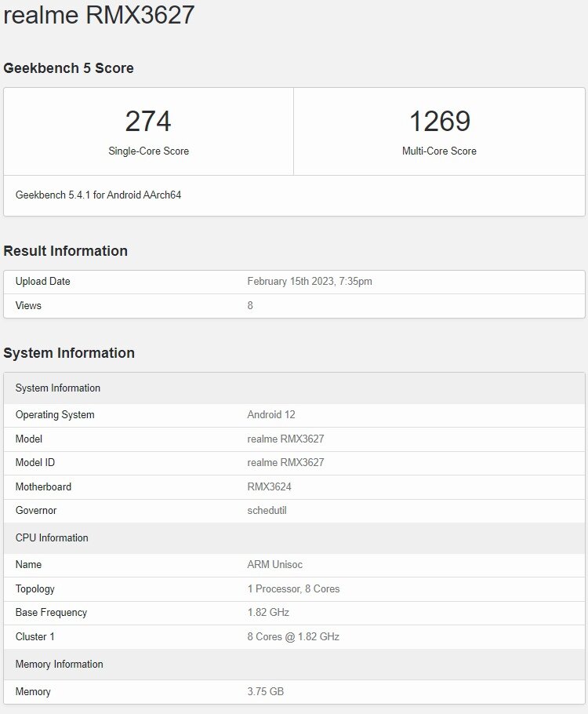Click the Memory row label
Image resolution: width=588 pixels, height=714 pixels.
pyautogui.click(x=33, y=692)
